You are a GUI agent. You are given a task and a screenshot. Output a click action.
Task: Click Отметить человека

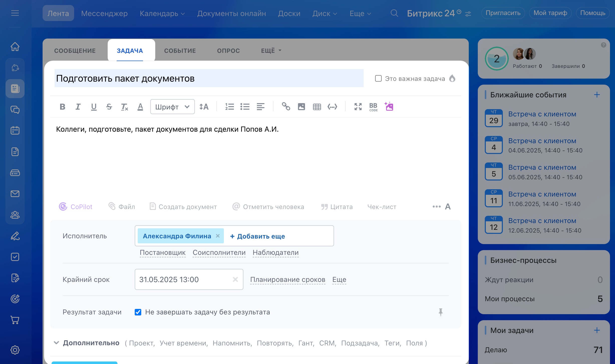coord(268,207)
